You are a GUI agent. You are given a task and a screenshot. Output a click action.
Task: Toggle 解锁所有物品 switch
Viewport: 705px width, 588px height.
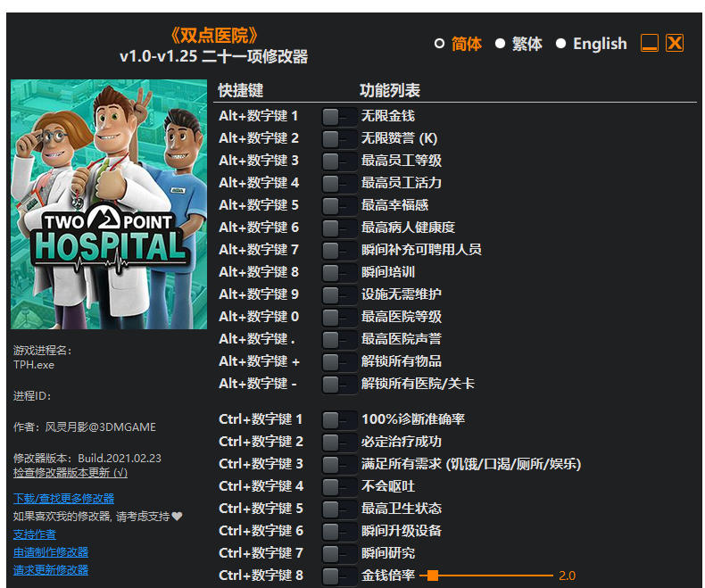pos(339,361)
